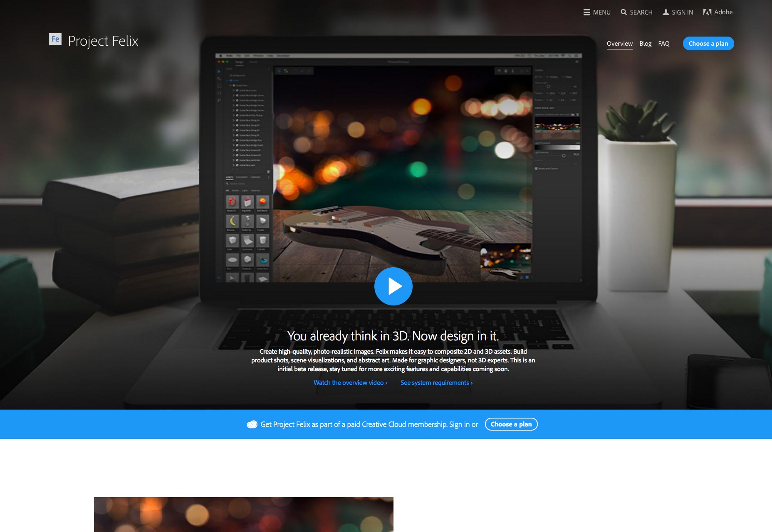The image size is (772, 532).
Task: Open See system requirements link
Action: pos(436,383)
